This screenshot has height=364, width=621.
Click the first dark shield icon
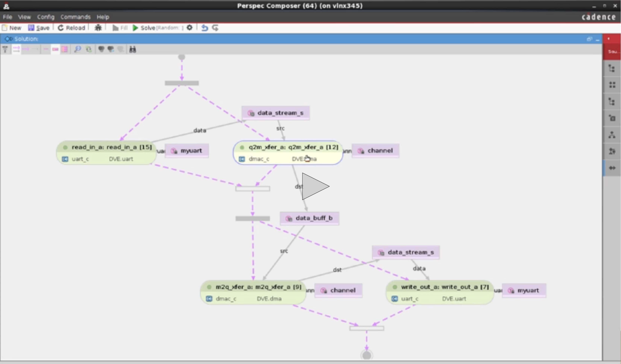tap(101, 49)
